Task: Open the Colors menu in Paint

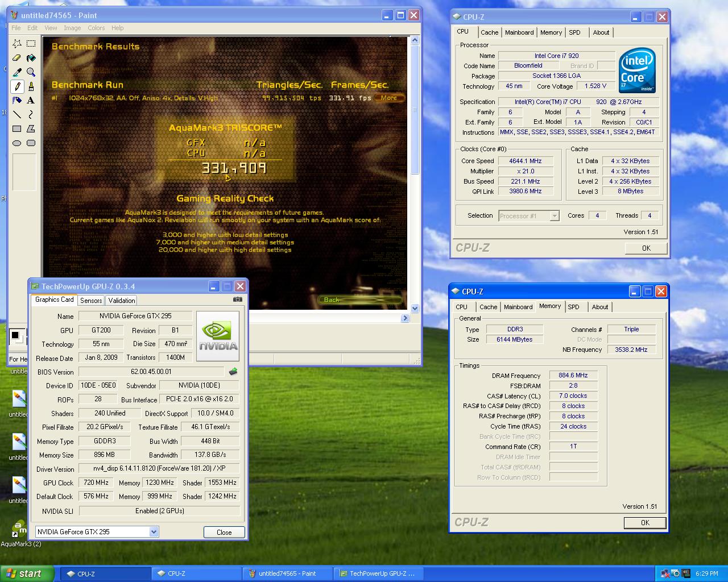Action: pos(96,28)
